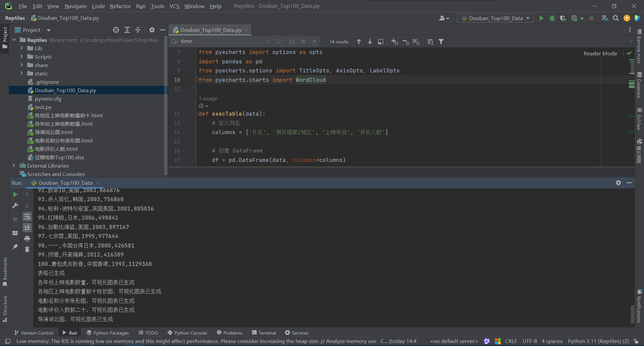Run the Douban_Top100_Data configuration
644x346 pixels.
pyautogui.click(x=541, y=18)
